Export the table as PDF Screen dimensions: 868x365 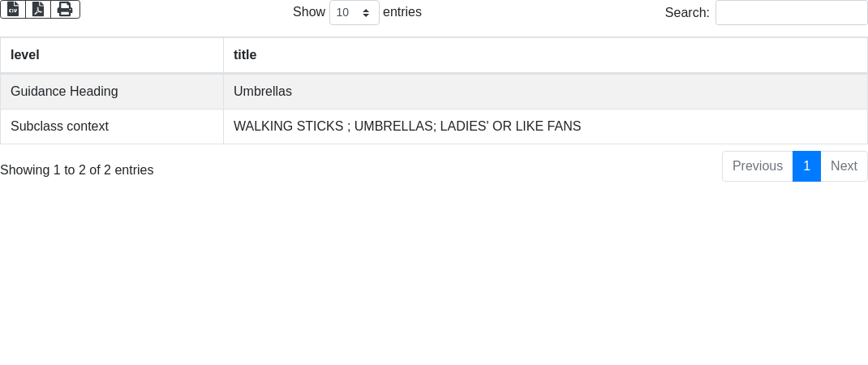(38, 9)
